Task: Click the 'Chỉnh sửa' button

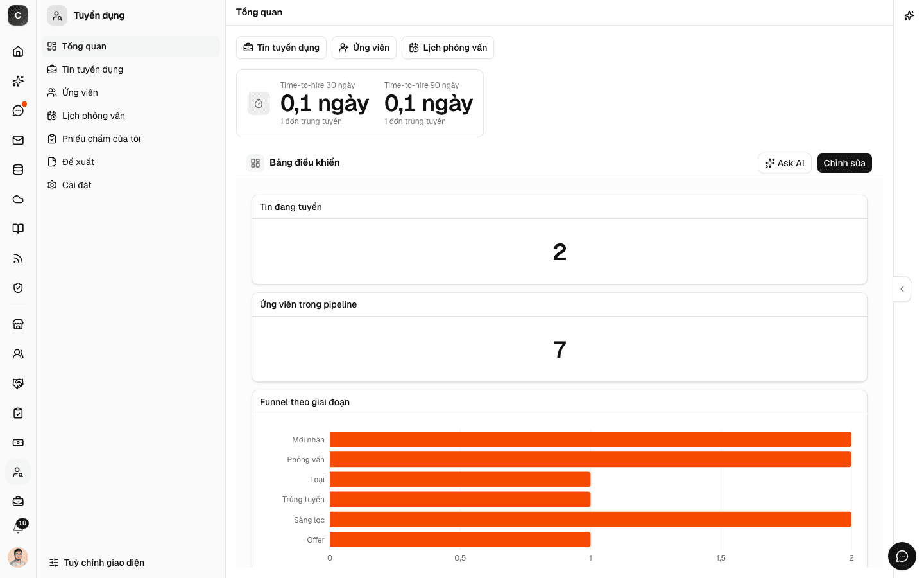Action: (844, 163)
